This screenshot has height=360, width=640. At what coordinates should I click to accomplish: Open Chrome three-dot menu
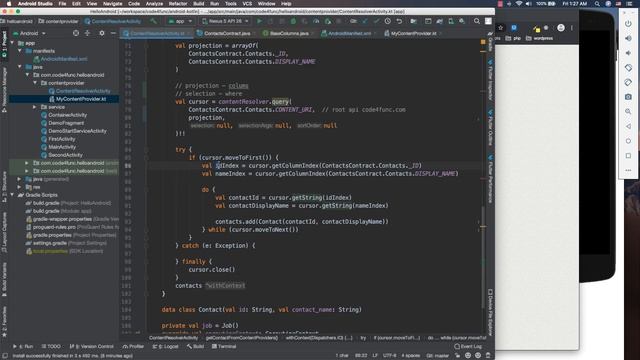pos(572,28)
